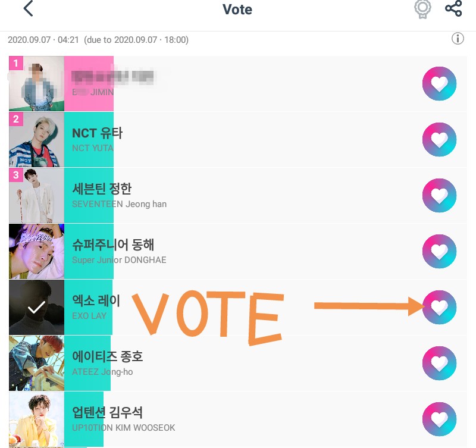Open ATEEZ Jong-ho's photo thumbnail
The image size is (476, 448).
36,363
